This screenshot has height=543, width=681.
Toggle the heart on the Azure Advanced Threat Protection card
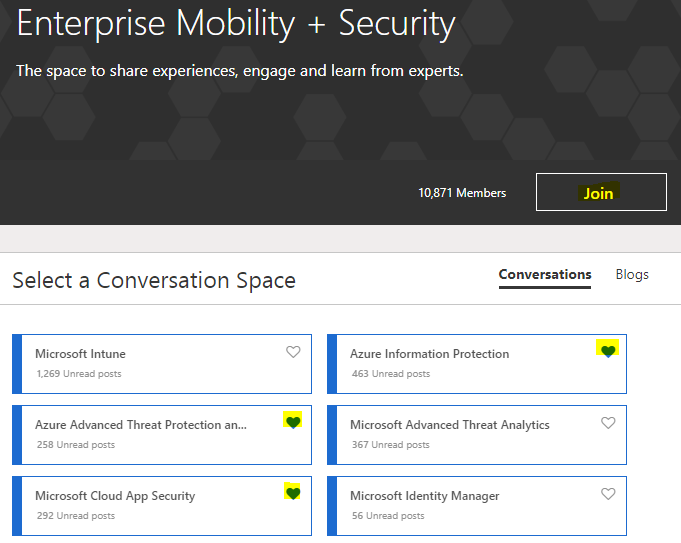point(292,422)
